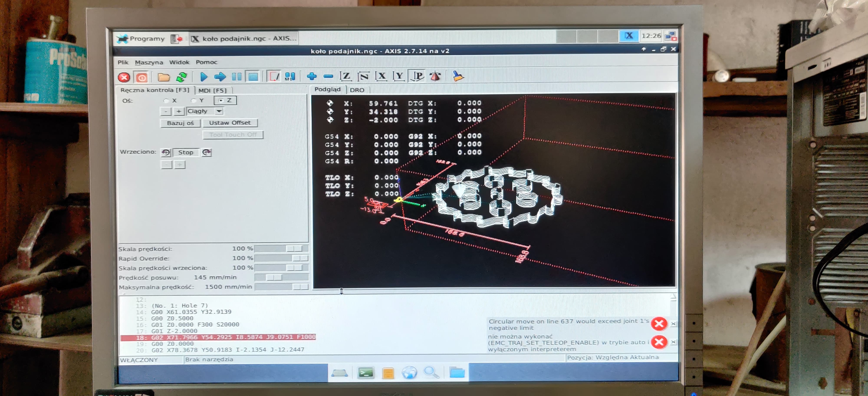Adjust Prędkość posuwu jog speed slider

(281, 277)
